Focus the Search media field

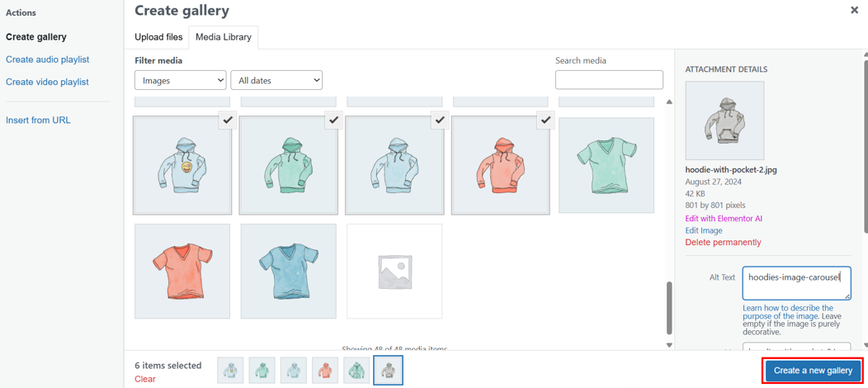click(x=609, y=80)
